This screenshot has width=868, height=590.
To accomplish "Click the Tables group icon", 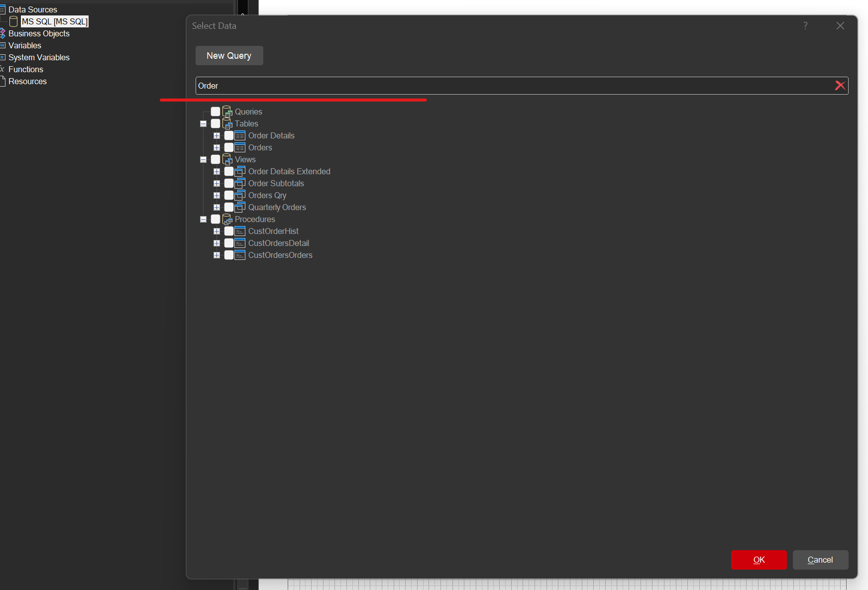I will coord(227,123).
